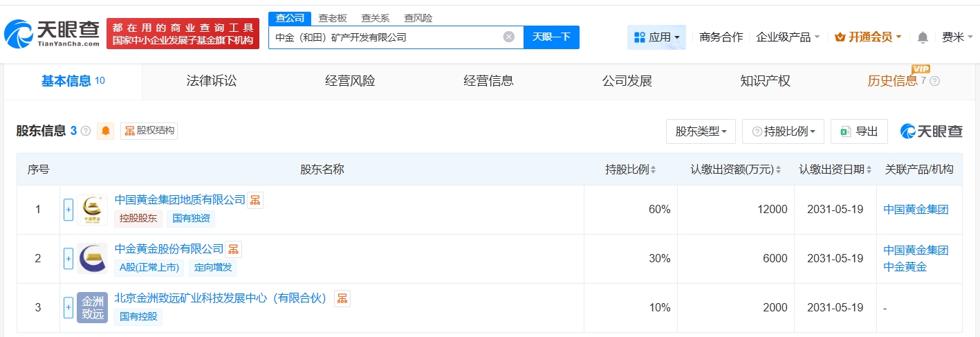Click the red banner 都在用的商业查询工具
980x337 pixels.
[183, 33]
